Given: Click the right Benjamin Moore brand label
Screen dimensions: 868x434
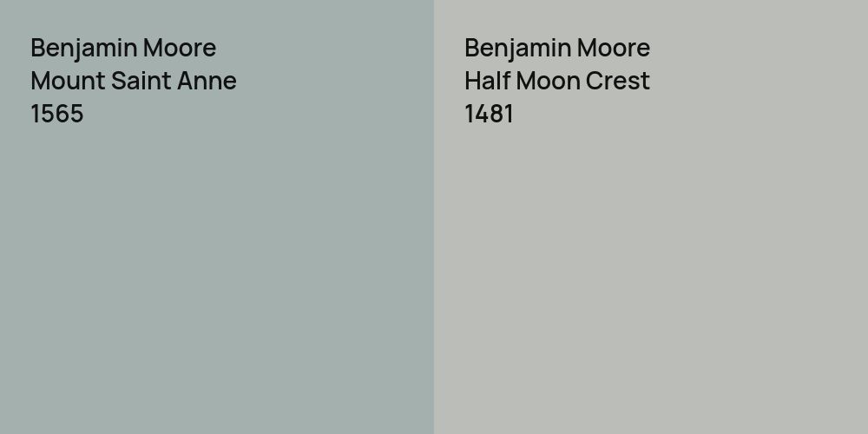Looking at the screenshot, I should click(557, 48).
